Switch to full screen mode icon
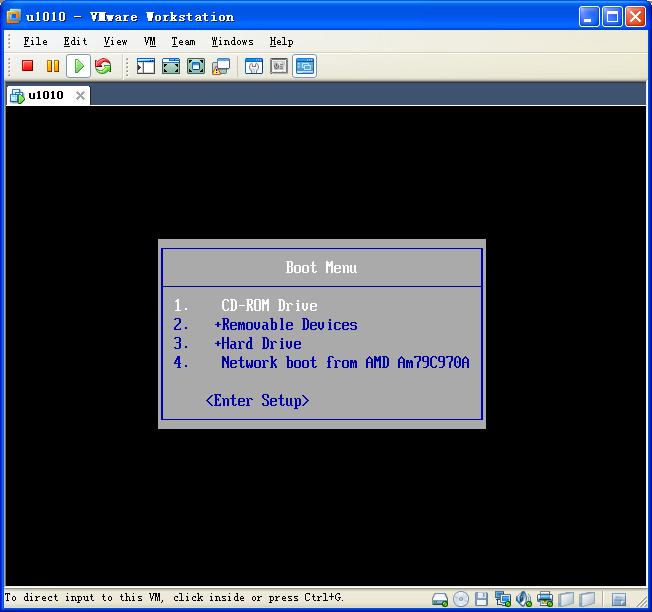 (196, 66)
